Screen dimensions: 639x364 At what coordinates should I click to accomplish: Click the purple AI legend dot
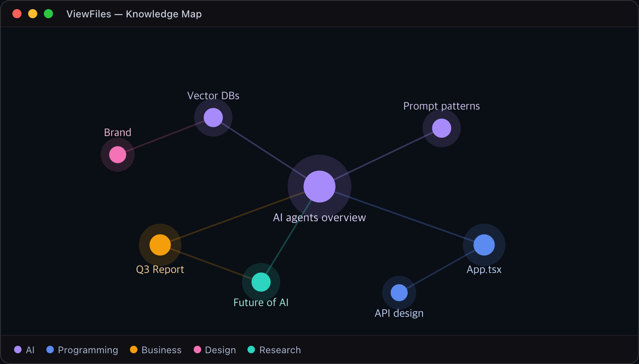click(x=18, y=350)
